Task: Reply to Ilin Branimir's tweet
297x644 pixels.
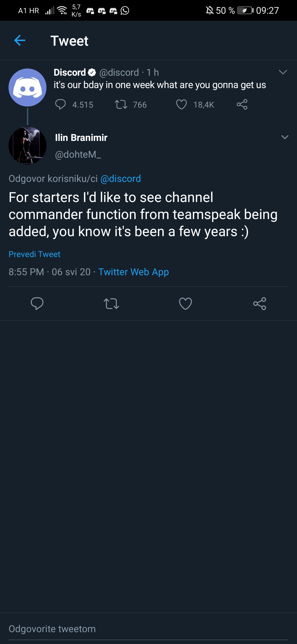Action: coord(37,304)
